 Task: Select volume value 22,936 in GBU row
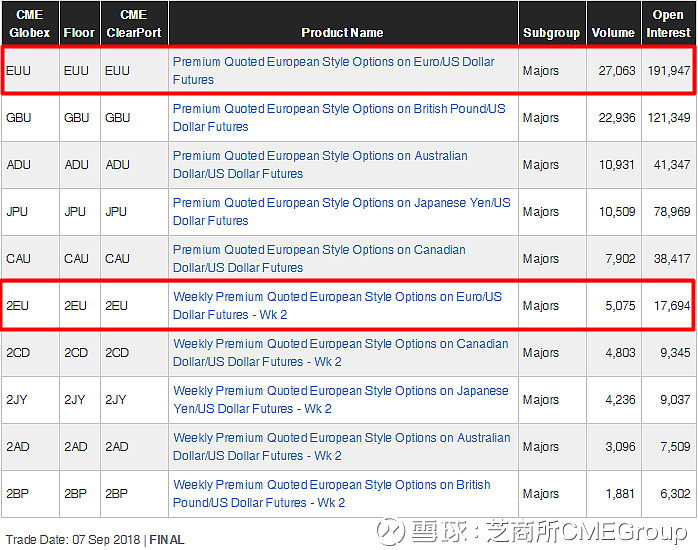click(617, 118)
